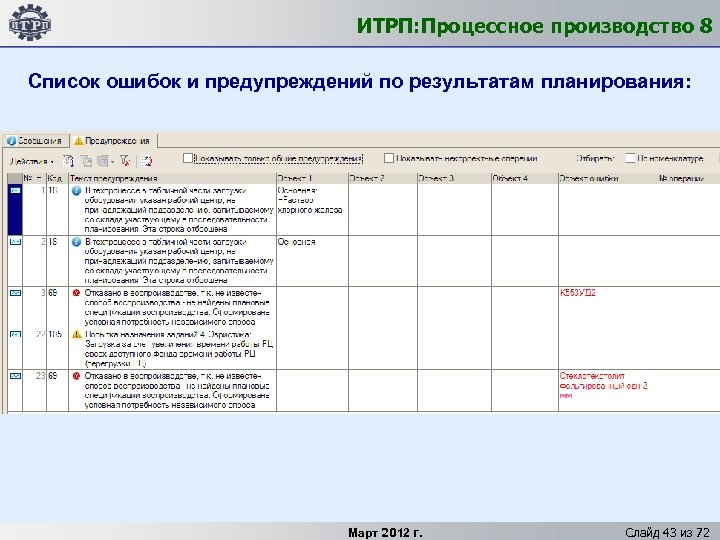Open red link 'КБ53УД2' in error object column
Viewport: 720px width, 540px height.
click(578, 292)
